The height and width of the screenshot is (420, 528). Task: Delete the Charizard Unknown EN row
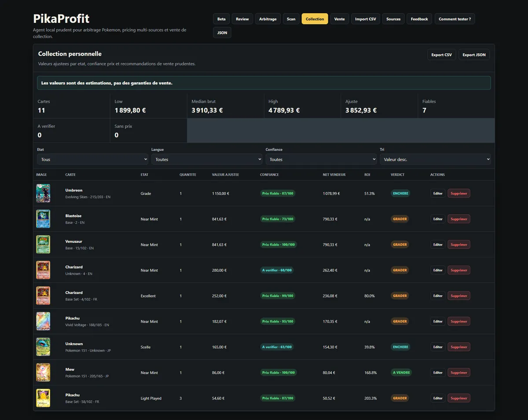[459, 270]
